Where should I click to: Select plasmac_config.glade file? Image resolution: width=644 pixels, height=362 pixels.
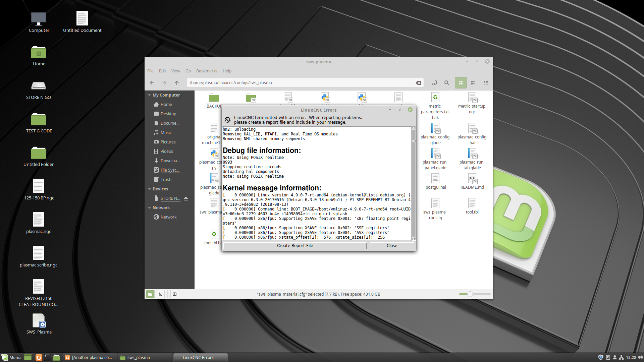(x=435, y=134)
